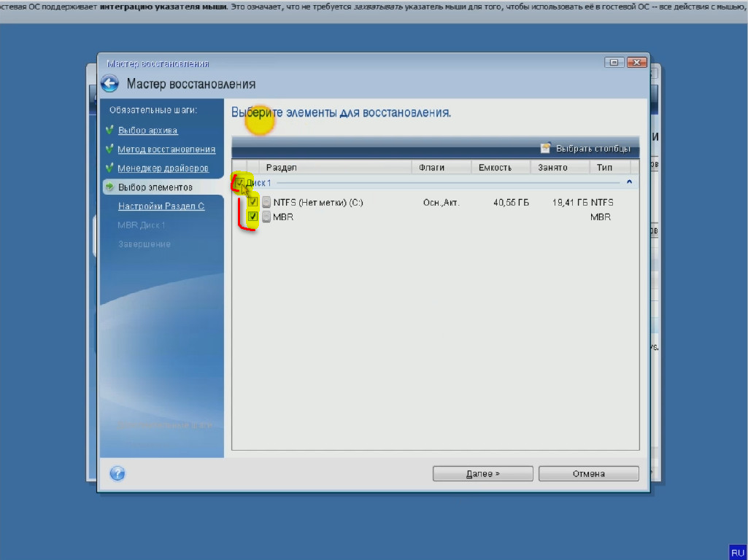748x560 pixels.
Task: Click green arrow beside Выбор элементов
Action: 109,187
